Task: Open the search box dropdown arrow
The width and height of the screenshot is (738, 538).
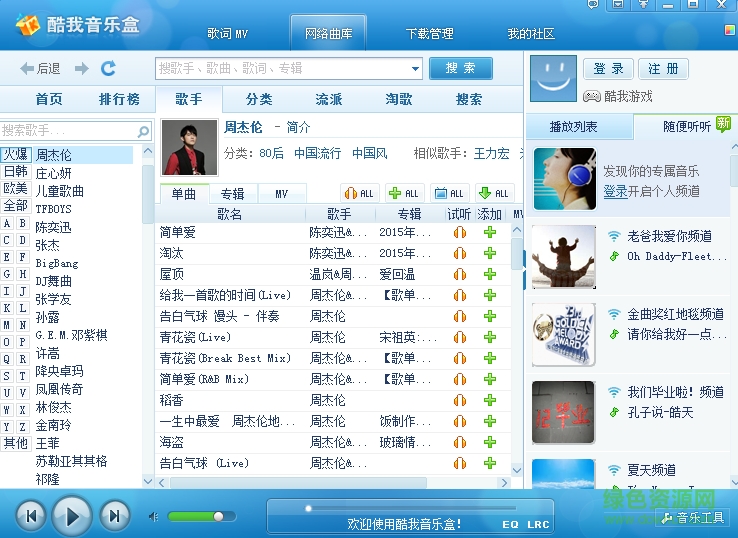Action: click(x=415, y=68)
